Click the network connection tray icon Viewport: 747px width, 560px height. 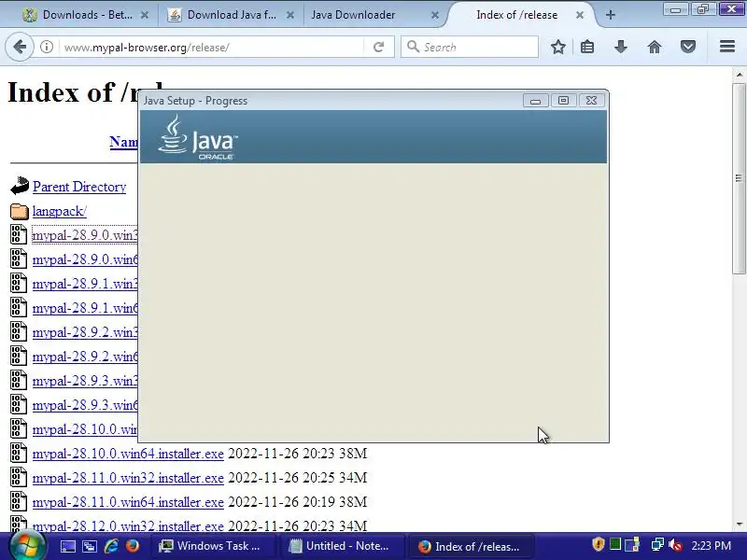click(x=657, y=544)
